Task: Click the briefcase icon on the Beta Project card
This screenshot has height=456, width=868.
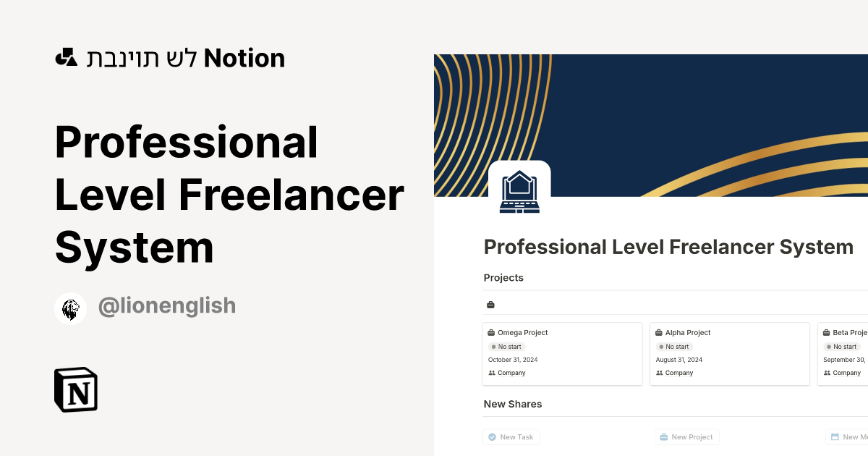Action: click(828, 332)
